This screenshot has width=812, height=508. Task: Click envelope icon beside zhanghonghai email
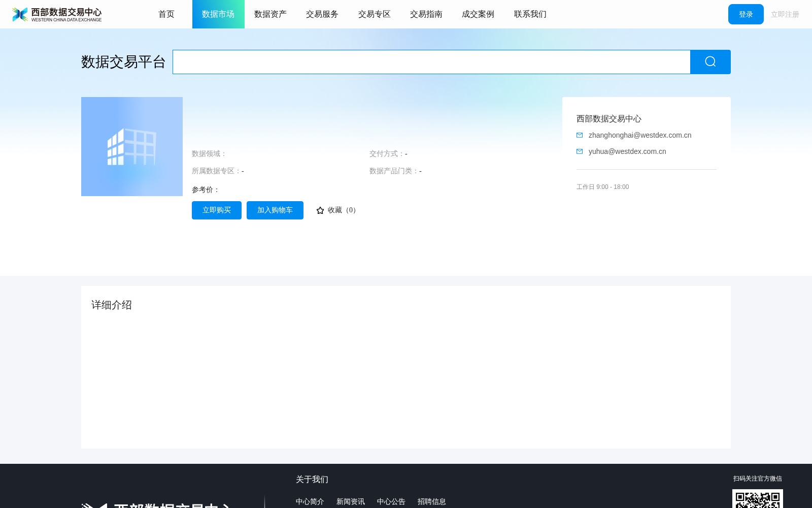[580, 135]
